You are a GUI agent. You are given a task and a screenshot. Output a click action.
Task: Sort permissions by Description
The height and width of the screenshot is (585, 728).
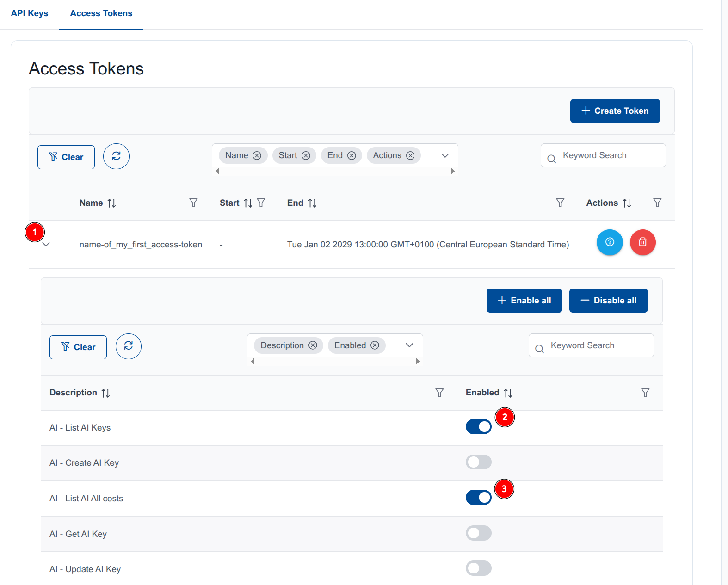click(105, 393)
